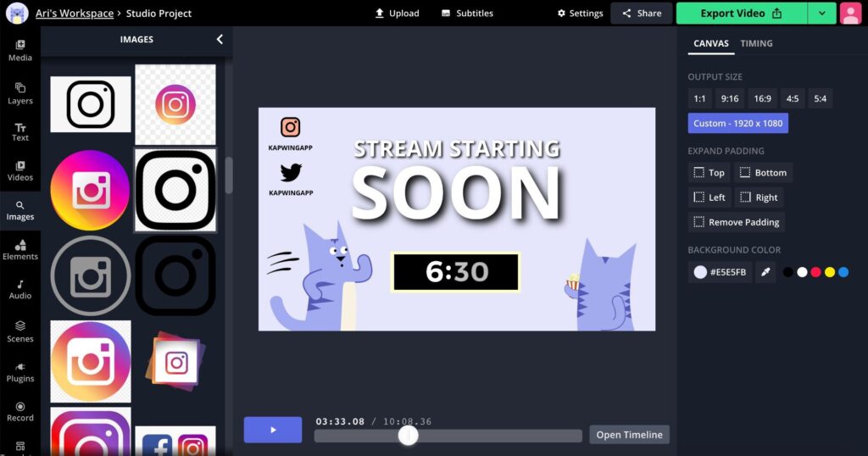Expand padding on Top
This screenshot has height=456, width=868.
pyautogui.click(x=709, y=173)
